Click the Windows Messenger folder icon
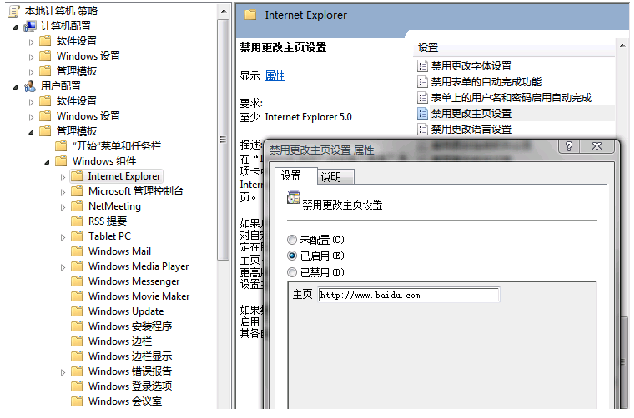The image size is (634, 418). click(77, 281)
